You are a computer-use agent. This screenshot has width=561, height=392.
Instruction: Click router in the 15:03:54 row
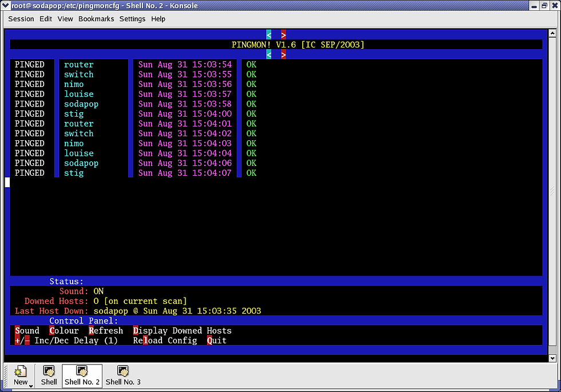tap(79, 65)
